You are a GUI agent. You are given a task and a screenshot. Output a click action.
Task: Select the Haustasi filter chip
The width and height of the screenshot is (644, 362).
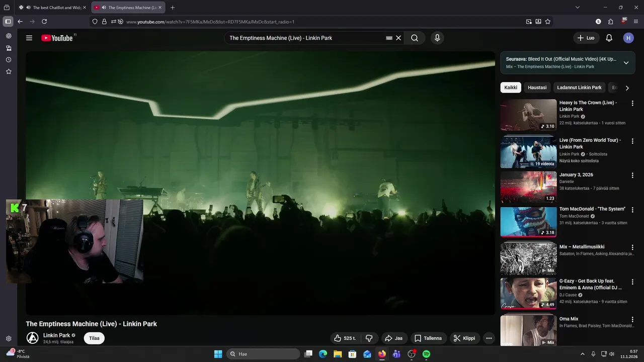pyautogui.click(x=537, y=87)
